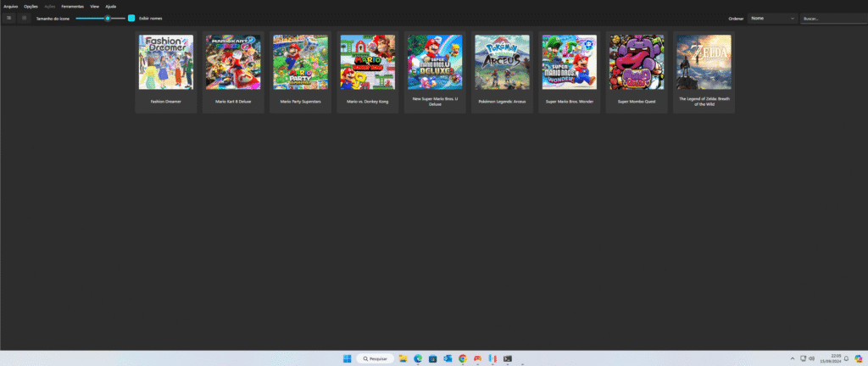Open the View menu
868x366 pixels.
[x=95, y=6]
